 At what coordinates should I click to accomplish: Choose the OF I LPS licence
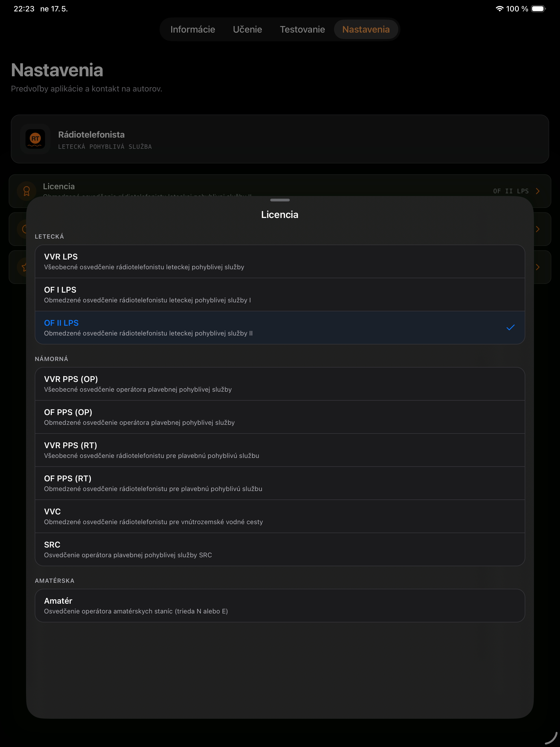pos(280,295)
